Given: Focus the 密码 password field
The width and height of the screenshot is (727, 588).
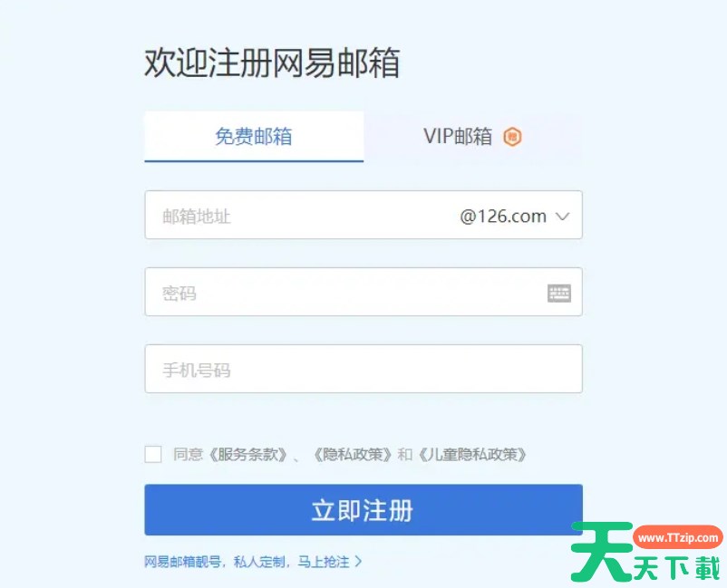Looking at the screenshot, I should point(363,292).
